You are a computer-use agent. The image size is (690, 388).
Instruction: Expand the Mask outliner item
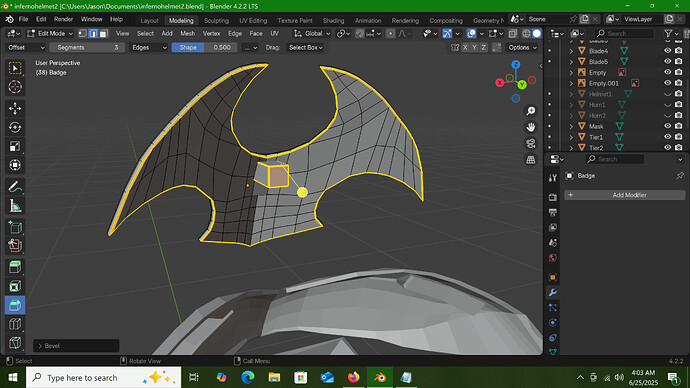click(571, 126)
